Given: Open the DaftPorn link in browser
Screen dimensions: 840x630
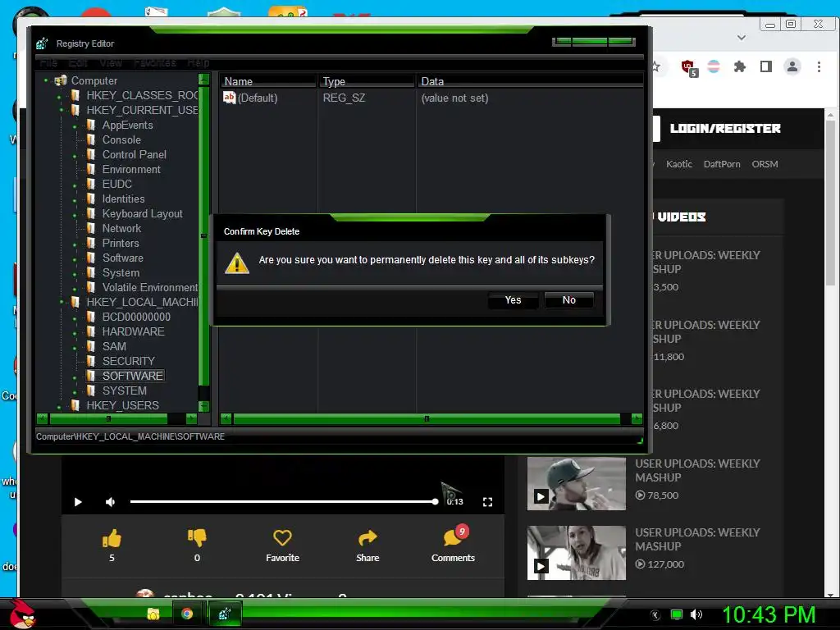Looking at the screenshot, I should tap(722, 164).
